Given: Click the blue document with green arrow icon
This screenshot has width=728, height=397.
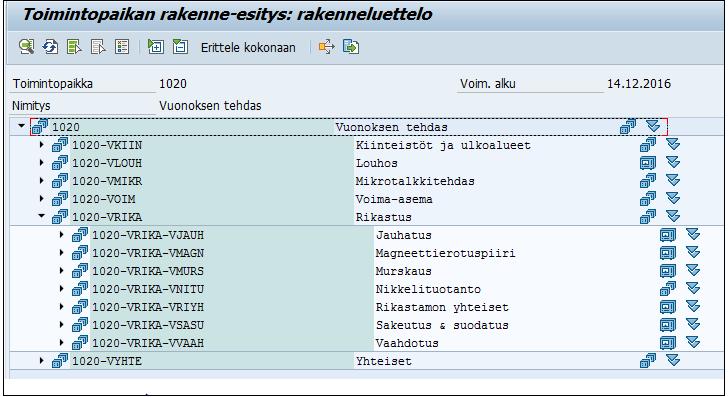Looking at the screenshot, I should (351, 47).
